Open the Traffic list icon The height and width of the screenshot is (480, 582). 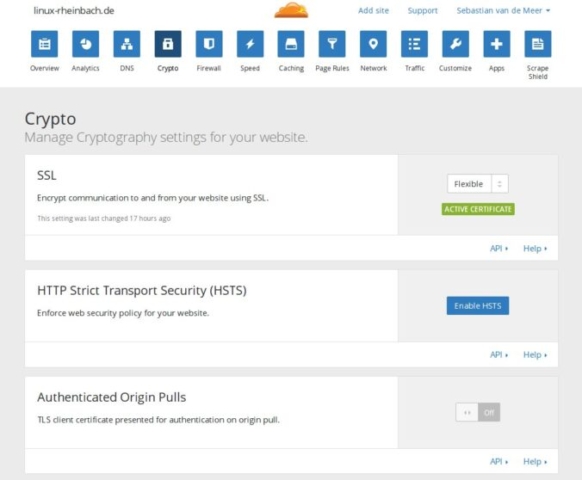pos(415,44)
